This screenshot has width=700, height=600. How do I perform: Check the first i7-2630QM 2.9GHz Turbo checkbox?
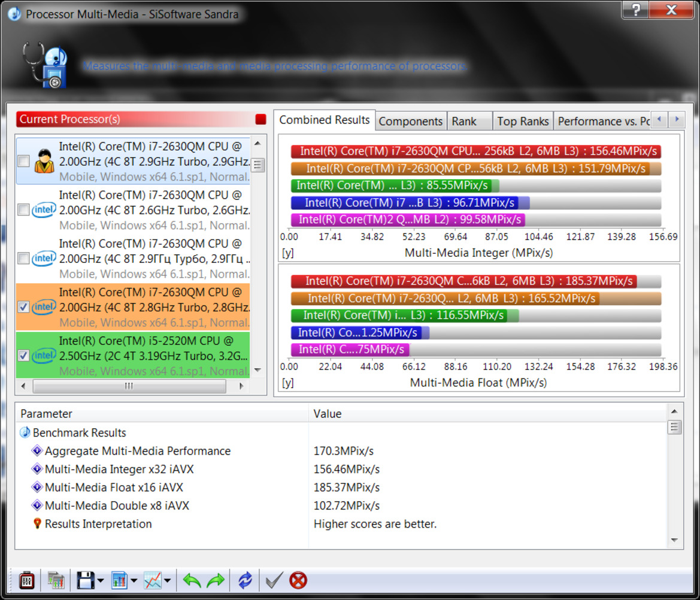click(x=24, y=160)
